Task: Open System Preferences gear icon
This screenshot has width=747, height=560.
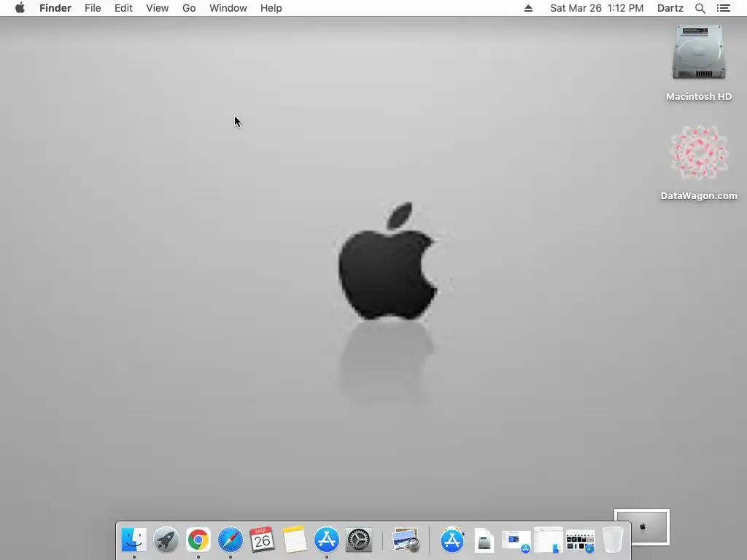Action: click(x=359, y=540)
